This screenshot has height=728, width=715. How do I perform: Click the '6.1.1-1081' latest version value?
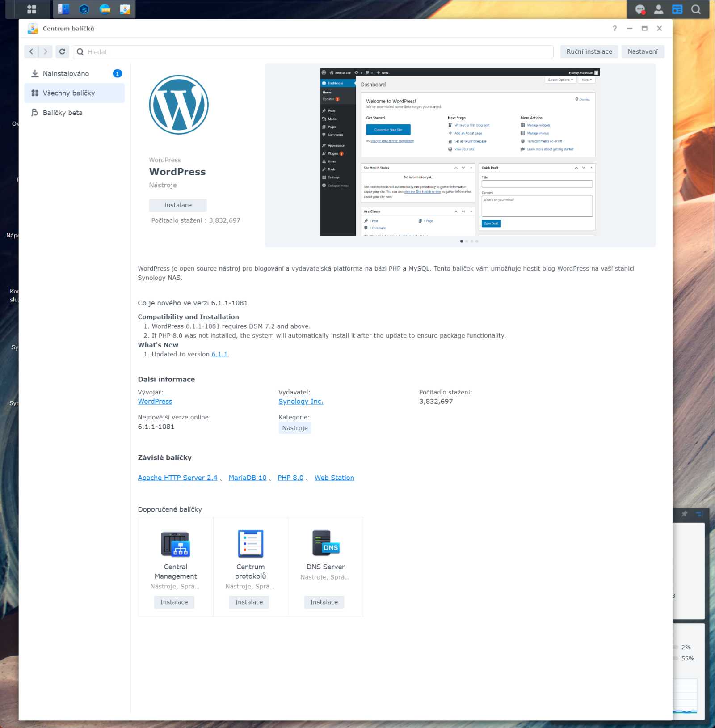pyautogui.click(x=156, y=427)
